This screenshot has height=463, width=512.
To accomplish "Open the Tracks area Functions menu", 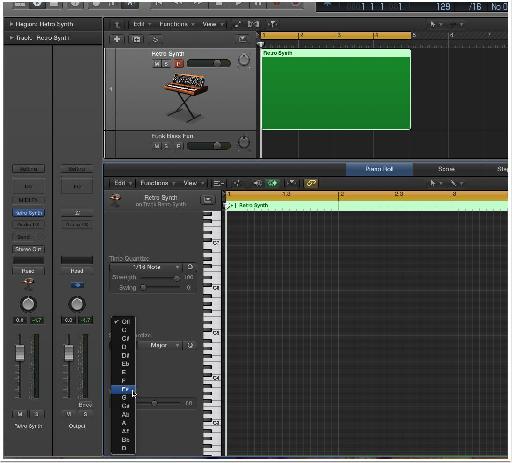I will point(177,24).
